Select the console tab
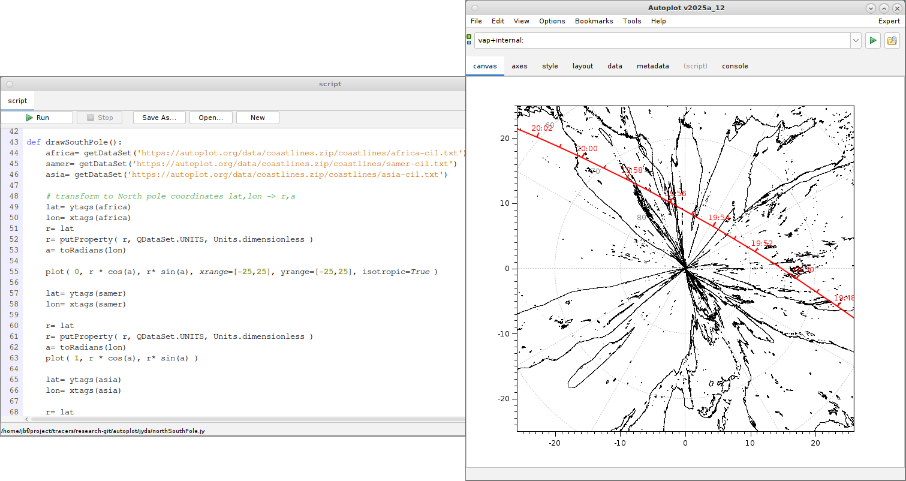 (x=734, y=66)
